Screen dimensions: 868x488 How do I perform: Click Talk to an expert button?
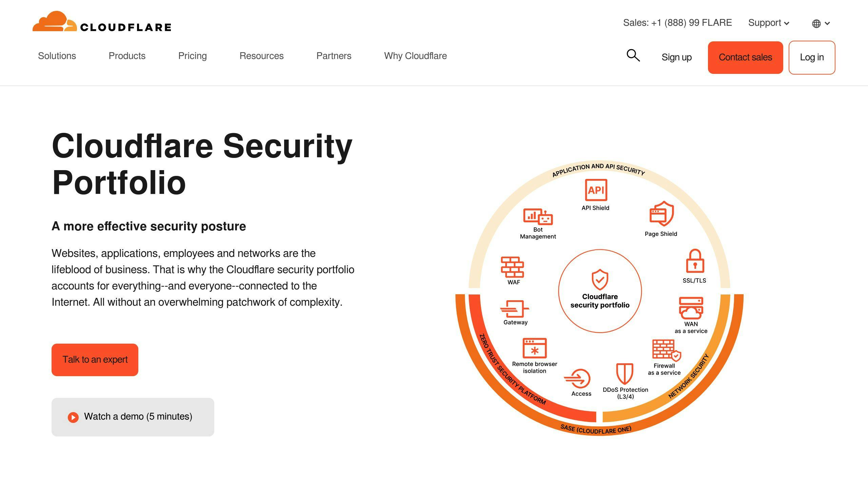point(95,359)
